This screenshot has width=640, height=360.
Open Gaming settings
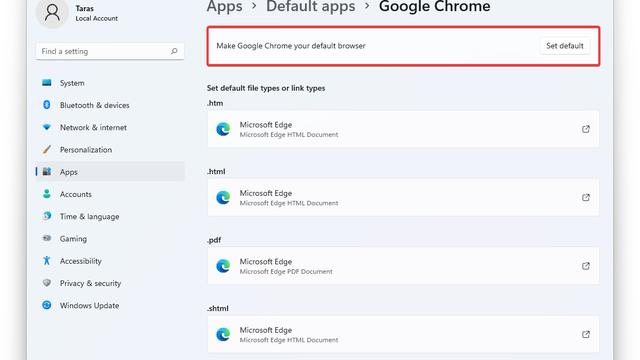(110, 239)
